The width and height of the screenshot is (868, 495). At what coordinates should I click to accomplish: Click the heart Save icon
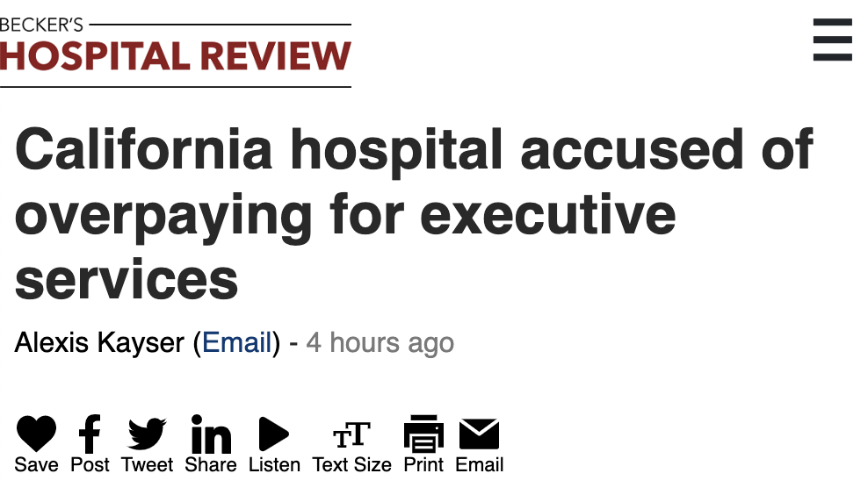point(36,434)
